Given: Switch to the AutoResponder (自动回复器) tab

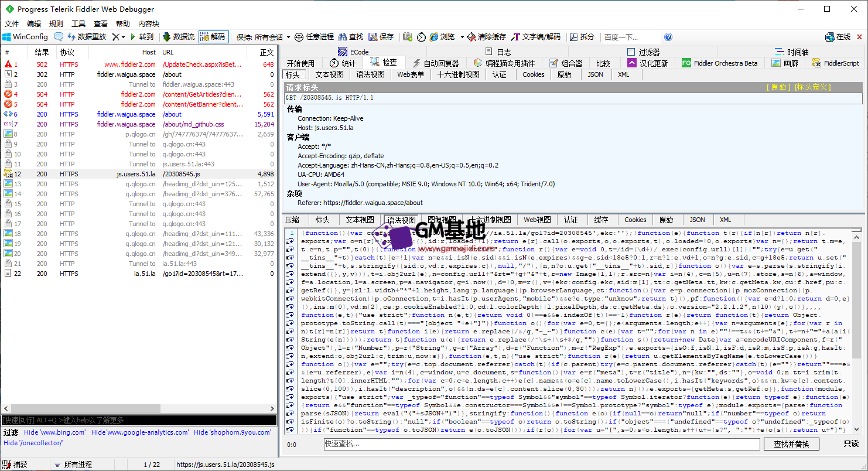Looking at the screenshot, I should [x=435, y=63].
